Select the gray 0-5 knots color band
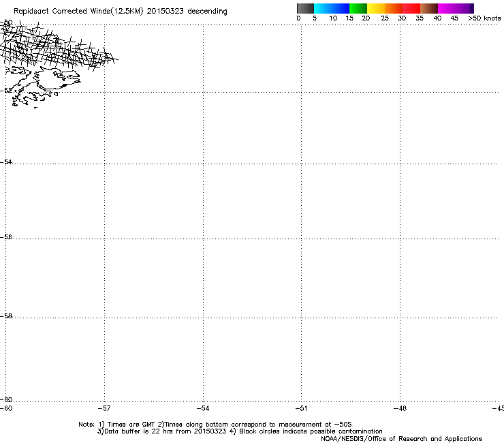The height and width of the screenshot is (443, 504). pyautogui.click(x=305, y=8)
